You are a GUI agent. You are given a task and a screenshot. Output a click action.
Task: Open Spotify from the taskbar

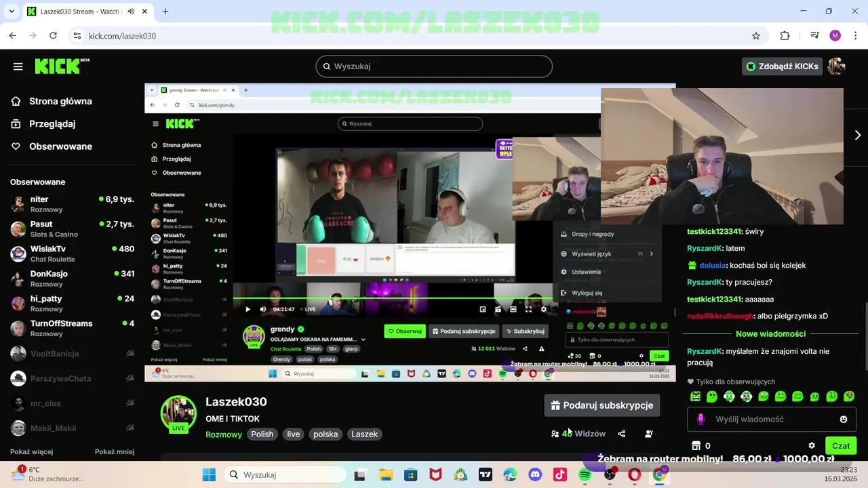coord(585,474)
